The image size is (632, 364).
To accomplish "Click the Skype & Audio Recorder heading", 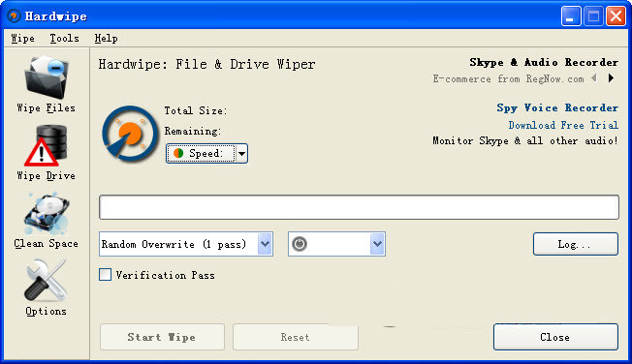I will pyautogui.click(x=544, y=62).
